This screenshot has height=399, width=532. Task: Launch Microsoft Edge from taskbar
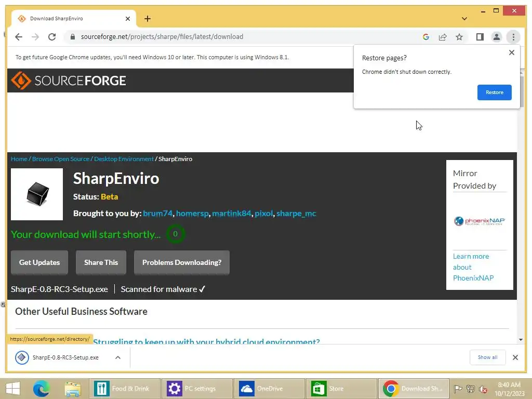42,389
